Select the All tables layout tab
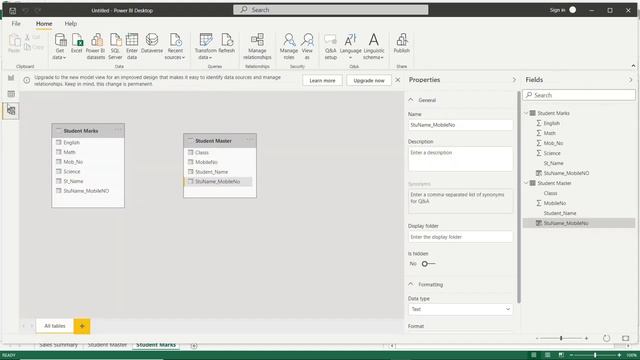This screenshot has height=360, width=640. coord(55,326)
